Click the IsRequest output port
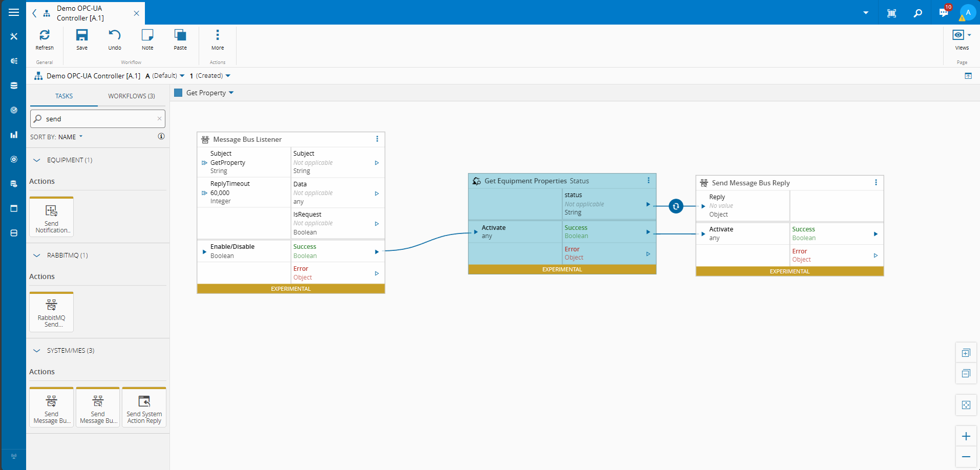980x470 pixels. pyautogui.click(x=377, y=224)
